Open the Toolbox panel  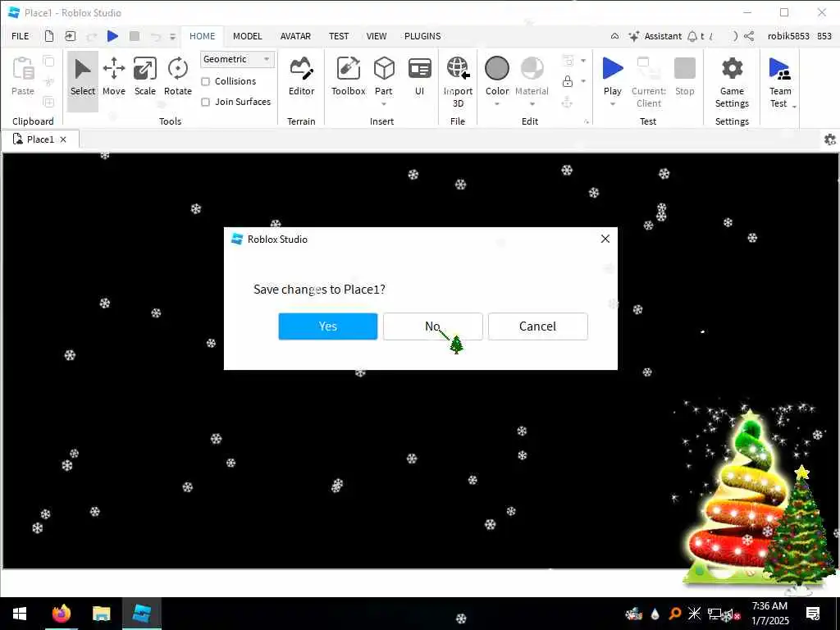(x=348, y=78)
